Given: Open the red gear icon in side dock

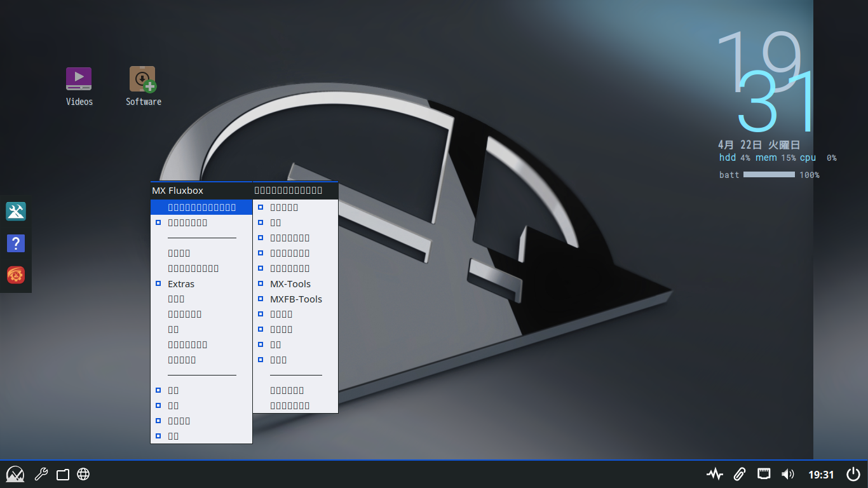Looking at the screenshot, I should pyautogui.click(x=15, y=275).
